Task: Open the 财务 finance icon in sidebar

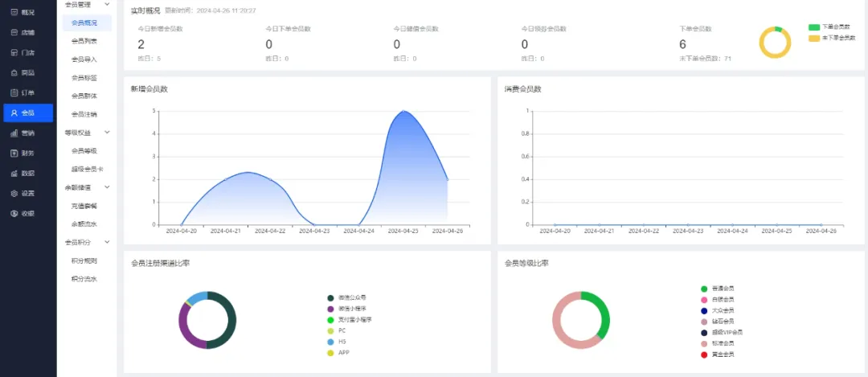Action: coord(14,153)
